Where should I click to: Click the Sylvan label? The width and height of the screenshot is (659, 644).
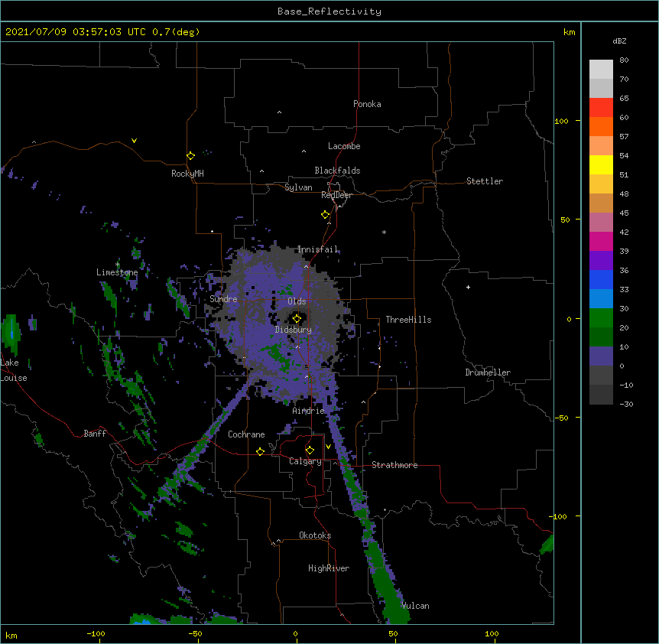point(298,187)
